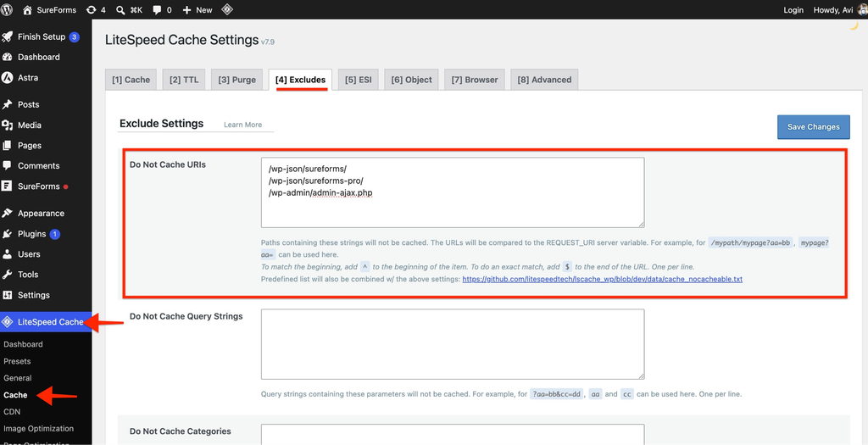Open the WordPress logo menu

click(x=7, y=9)
